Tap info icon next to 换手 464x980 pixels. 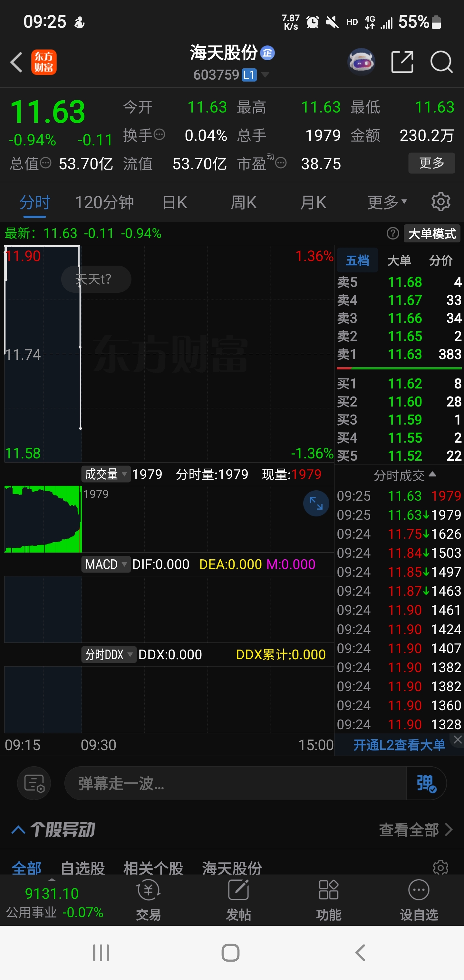[159, 134]
